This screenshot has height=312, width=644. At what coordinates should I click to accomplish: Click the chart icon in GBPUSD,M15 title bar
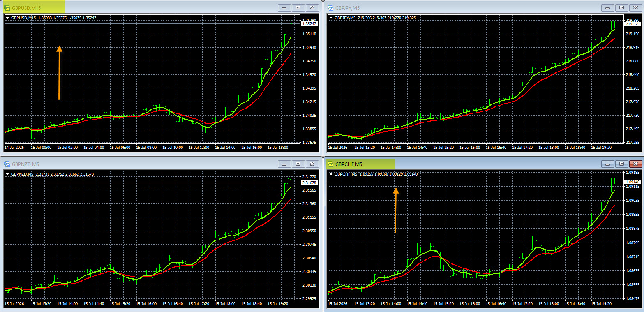coord(7,7)
